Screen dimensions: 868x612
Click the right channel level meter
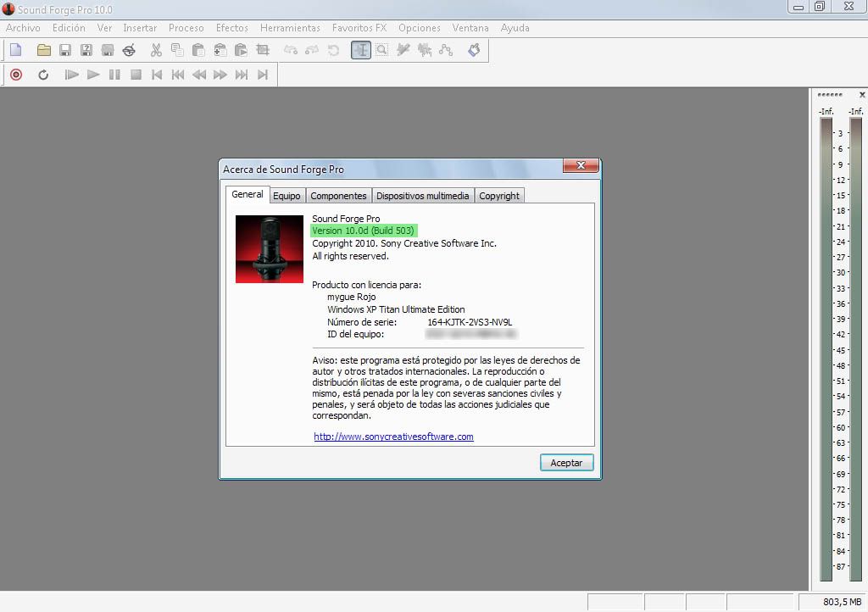tap(856, 349)
